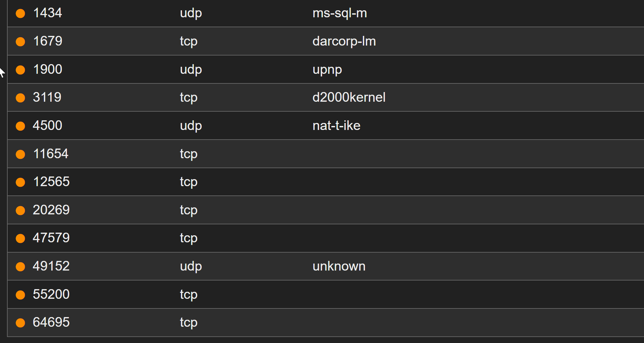Viewport: 644px width, 343px height.
Task: Select the ms-sql-m service name
Action: tap(340, 13)
